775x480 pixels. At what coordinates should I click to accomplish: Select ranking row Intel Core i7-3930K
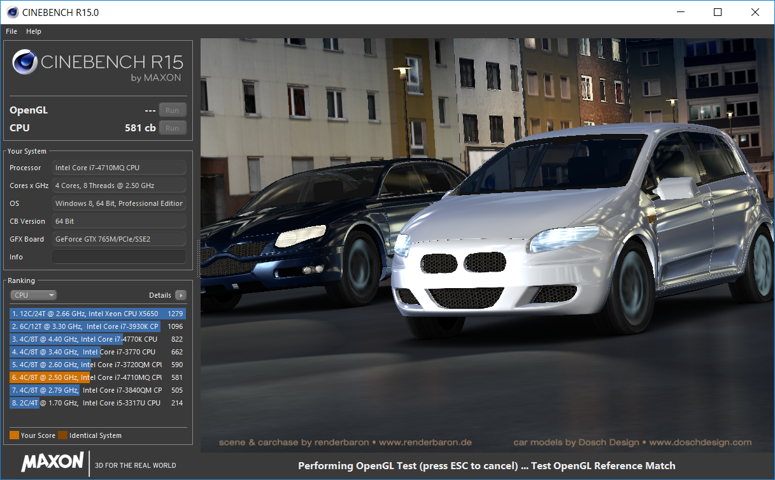pyautogui.click(x=97, y=326)
